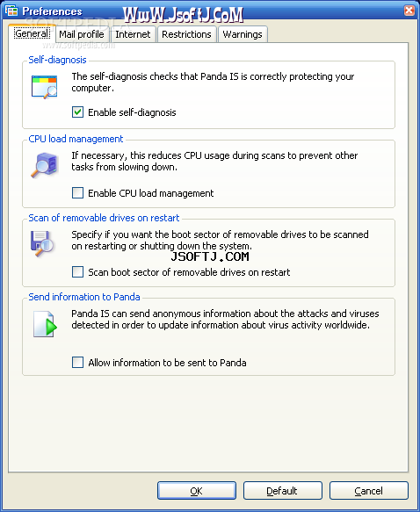The image size is (420, 512).
Task: Click the Preferences window title text
Action: tap(52, 11)
